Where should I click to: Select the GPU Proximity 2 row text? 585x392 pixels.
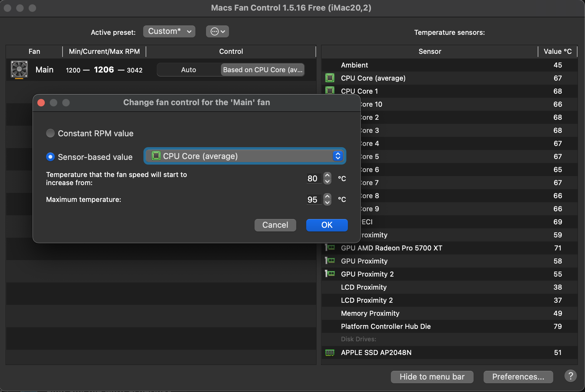tap(367, 274)
